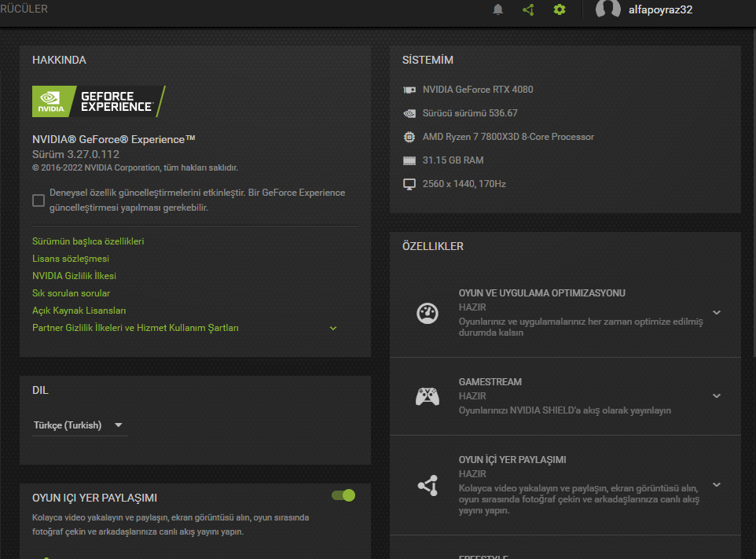Open the notifications bell

(x=498, y=9)
